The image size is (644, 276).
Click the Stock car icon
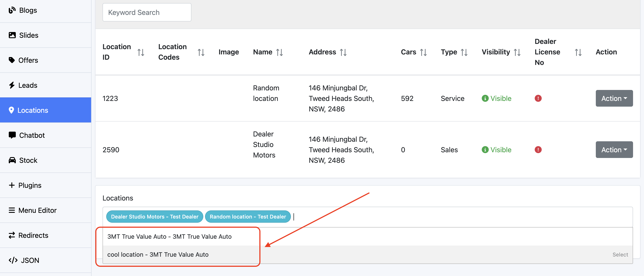coord(12,160)
